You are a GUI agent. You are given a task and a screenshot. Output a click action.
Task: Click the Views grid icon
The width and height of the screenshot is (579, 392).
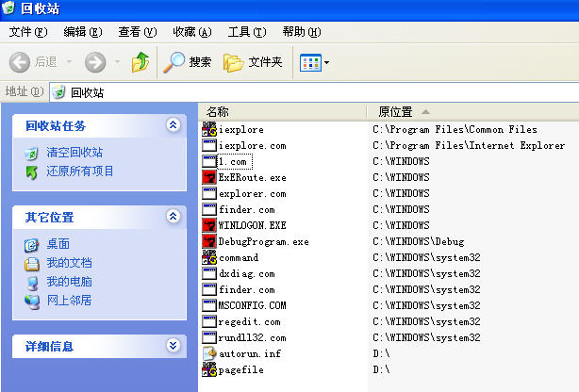point(310,63)
